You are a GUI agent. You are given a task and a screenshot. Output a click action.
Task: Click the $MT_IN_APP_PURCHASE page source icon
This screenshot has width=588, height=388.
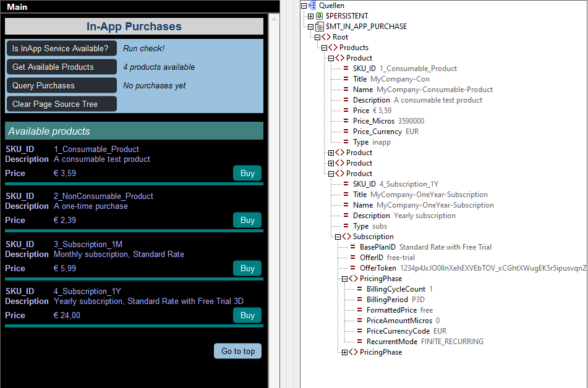(319, 27)
